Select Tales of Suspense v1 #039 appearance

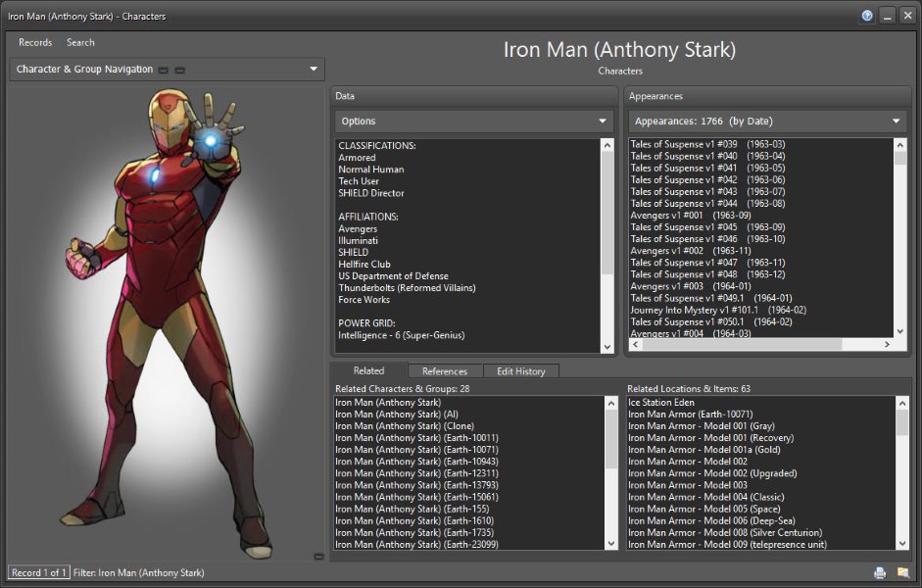707,144
